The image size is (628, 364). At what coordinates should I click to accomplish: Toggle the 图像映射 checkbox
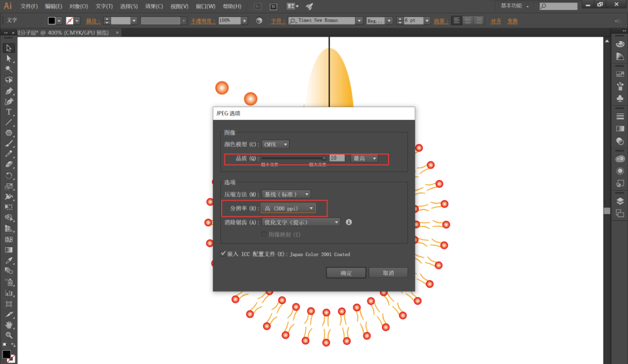(264, 234)
